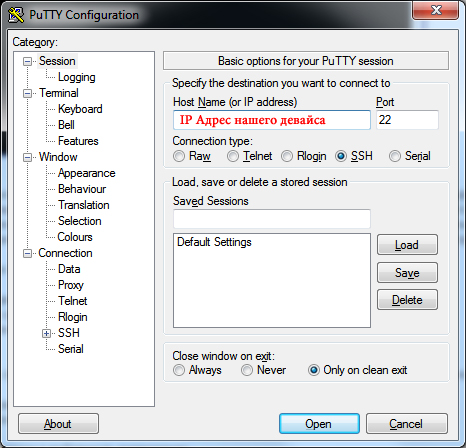
Task: Go to Keyboard terminal settings
Action: tap(80, 109)
